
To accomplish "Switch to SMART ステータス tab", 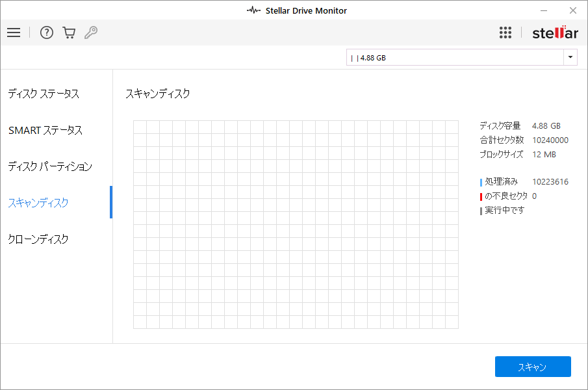I will [45, 130].
